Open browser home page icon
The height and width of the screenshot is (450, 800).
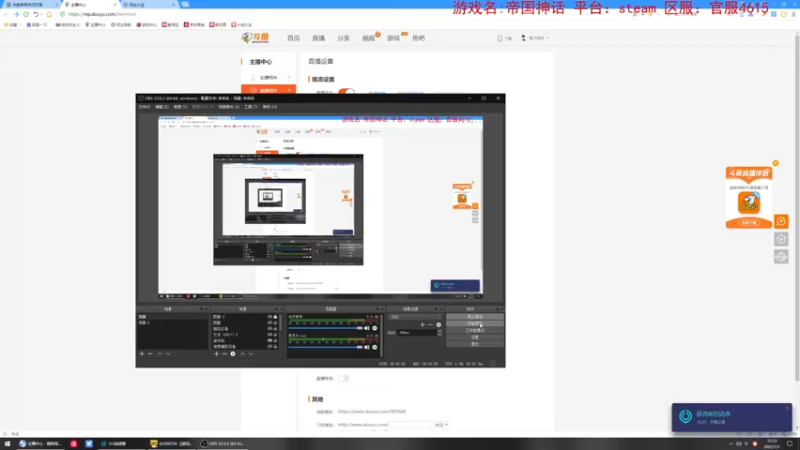point(49,14)
